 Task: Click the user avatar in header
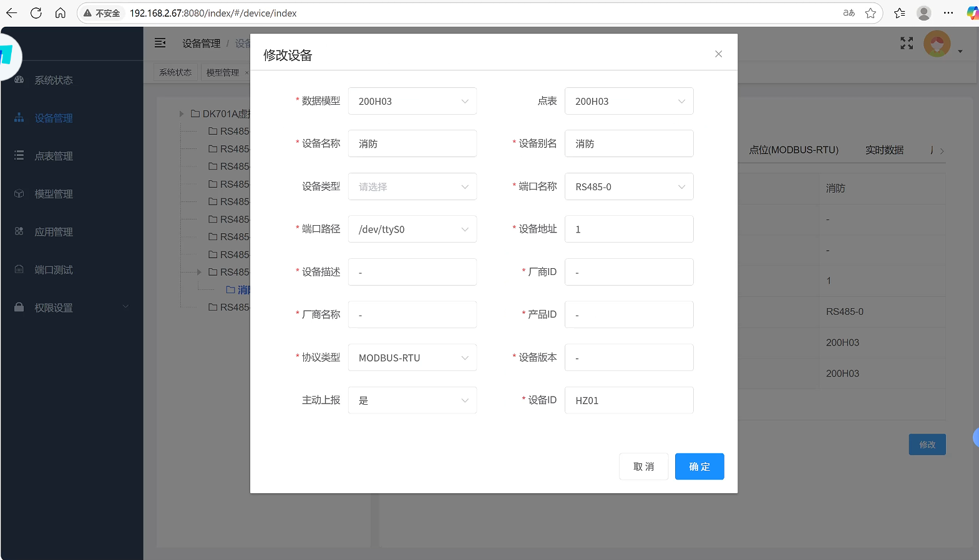pyautogui.click(x=937, y=44)
